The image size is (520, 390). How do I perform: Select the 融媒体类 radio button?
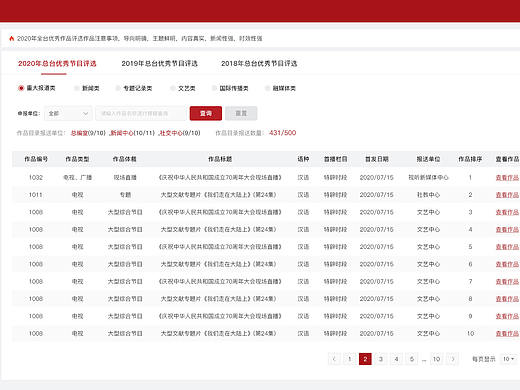tap(267, 88)
